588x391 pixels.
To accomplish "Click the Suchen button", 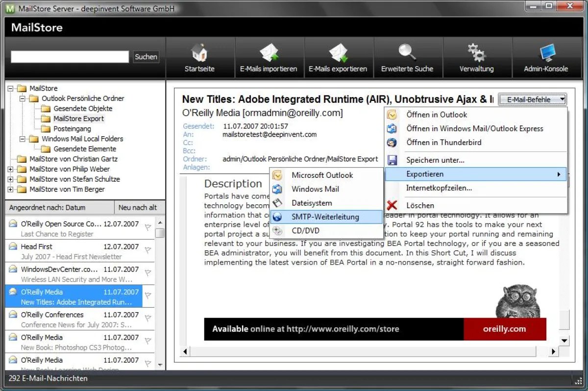I will point(146,56).
